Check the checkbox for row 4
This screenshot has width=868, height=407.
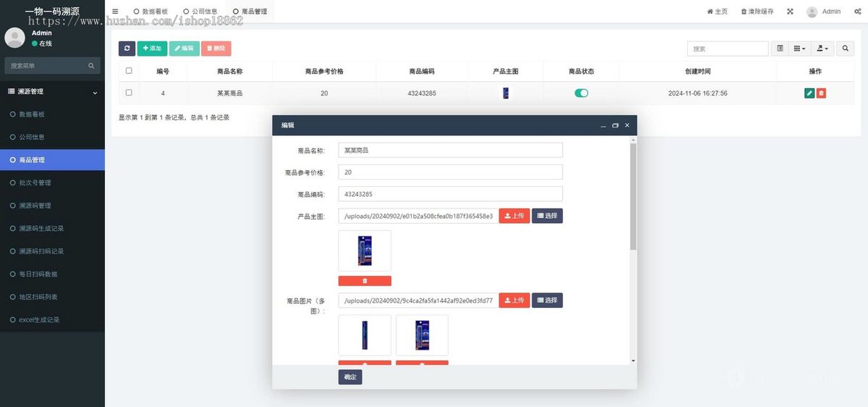click(129, 93)
